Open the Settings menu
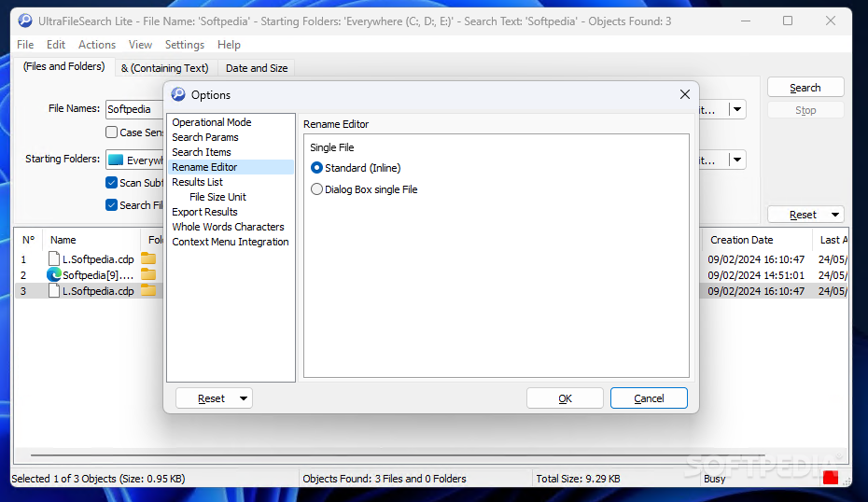Image resolution: width=868 pixels, height=502 pixels. click(x=185, y=44)
